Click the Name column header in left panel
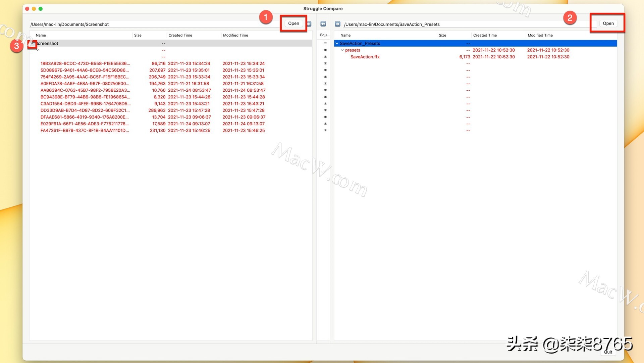644x363 pixels. [x=41, y=35]
